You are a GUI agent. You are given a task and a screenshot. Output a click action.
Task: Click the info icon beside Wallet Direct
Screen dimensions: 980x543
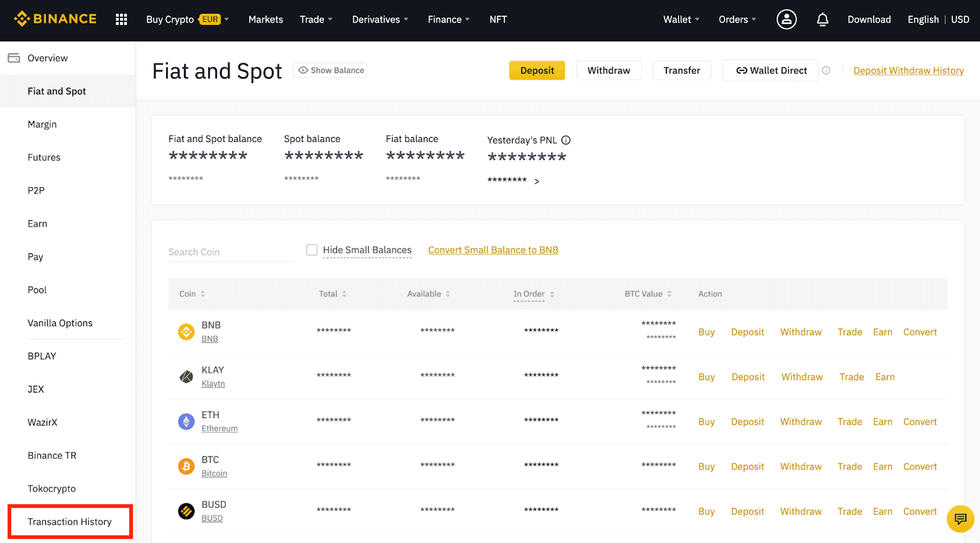(826, 70)
